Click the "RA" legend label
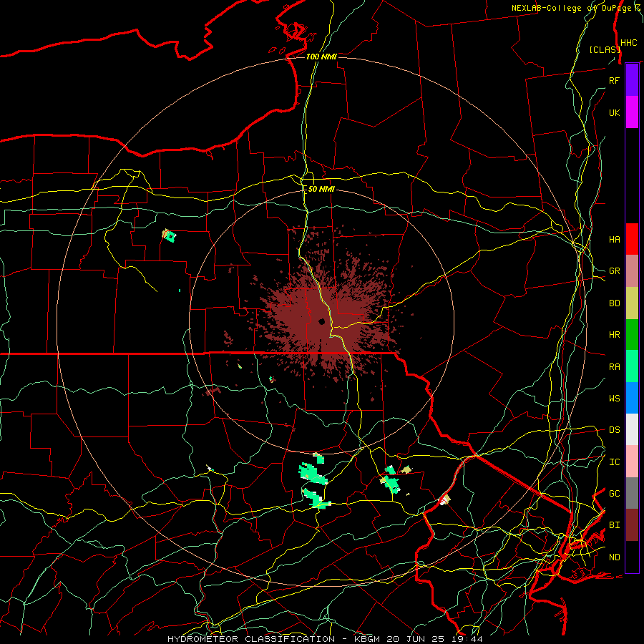644x644 pixels. [614, 367]
